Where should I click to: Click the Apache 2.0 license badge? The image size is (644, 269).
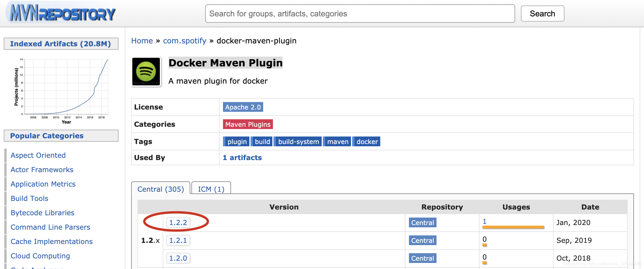point(243,107)
